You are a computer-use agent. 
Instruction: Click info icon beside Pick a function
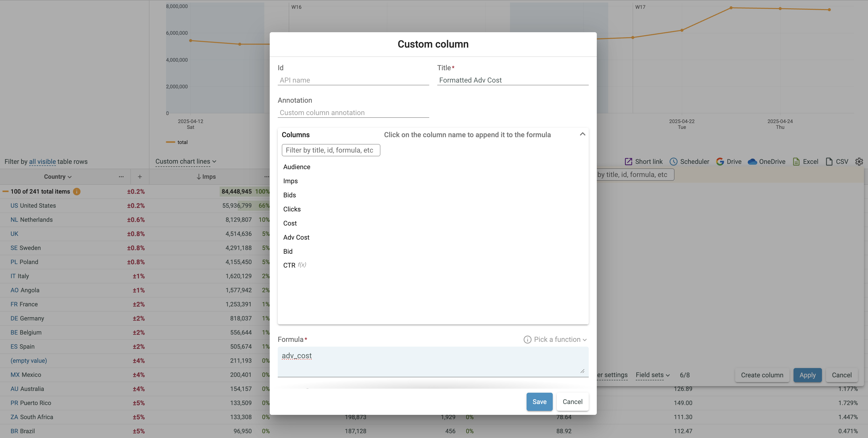tap(527, 340)
